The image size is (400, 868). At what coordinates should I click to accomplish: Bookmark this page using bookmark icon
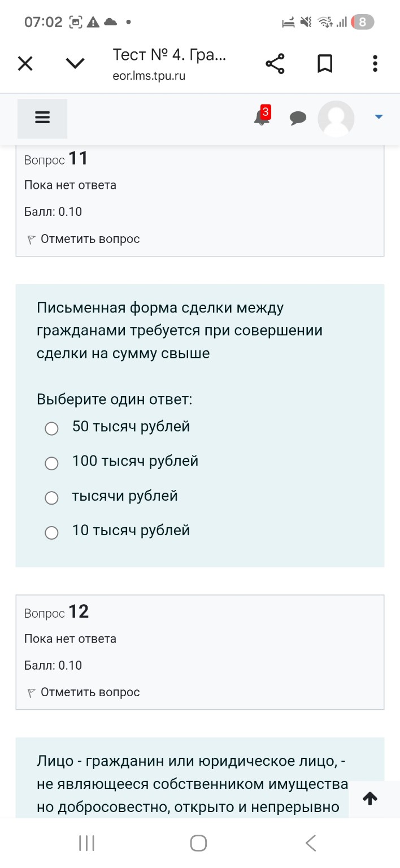325,63
